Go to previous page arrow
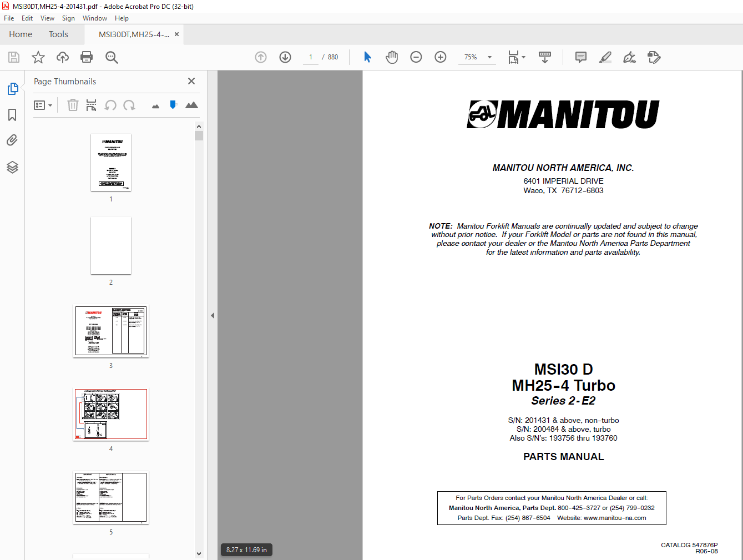Screen dimensions: 743x560 pyautogui.click(x=261, y=57)
